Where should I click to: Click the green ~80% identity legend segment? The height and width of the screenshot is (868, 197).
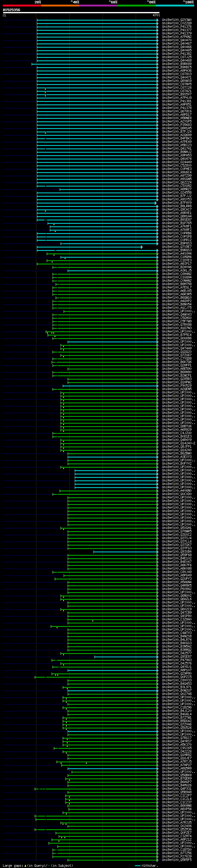137,6
